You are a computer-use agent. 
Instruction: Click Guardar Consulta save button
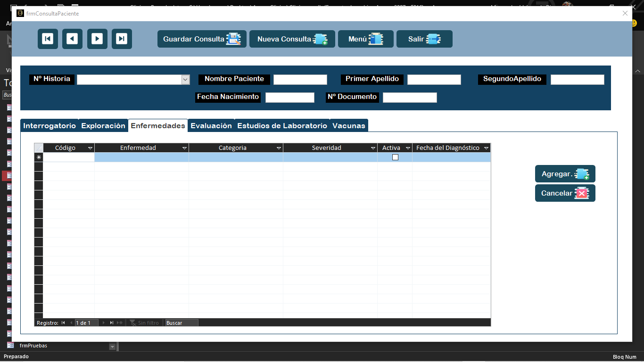click(x=202, y=39)
